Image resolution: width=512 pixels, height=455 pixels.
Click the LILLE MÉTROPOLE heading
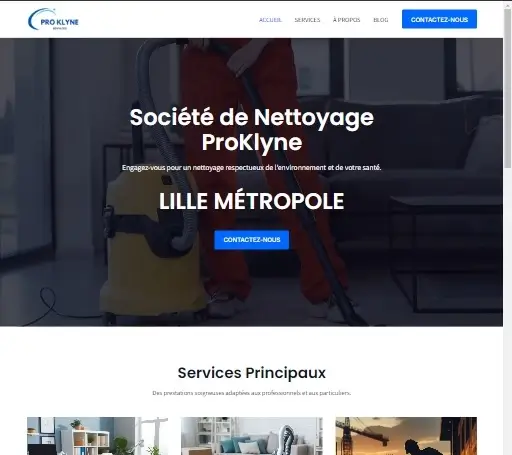[252, 201]
